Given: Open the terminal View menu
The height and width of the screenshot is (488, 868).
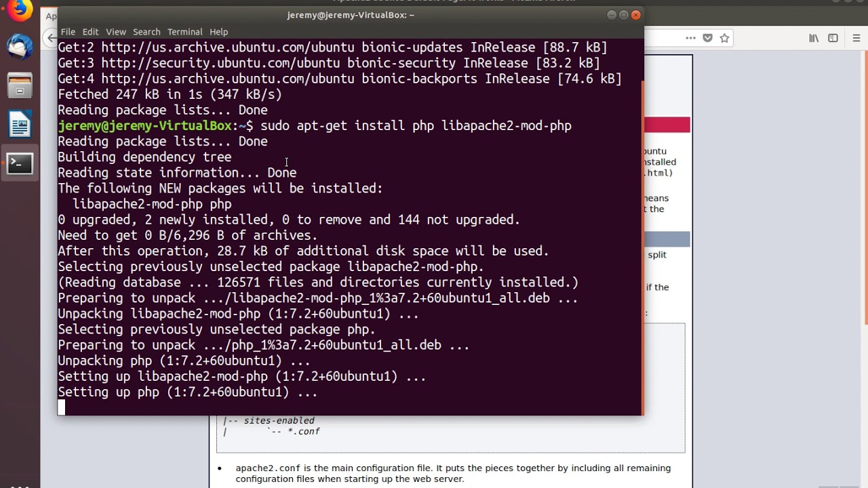Looking at the screenshot, I should (116, 32).
